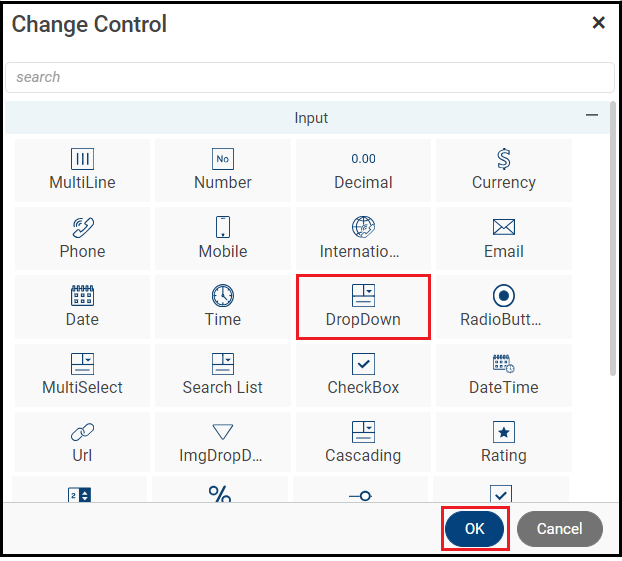
Task: Select the MultiLine control icon
Action: [x=82, y=159]
